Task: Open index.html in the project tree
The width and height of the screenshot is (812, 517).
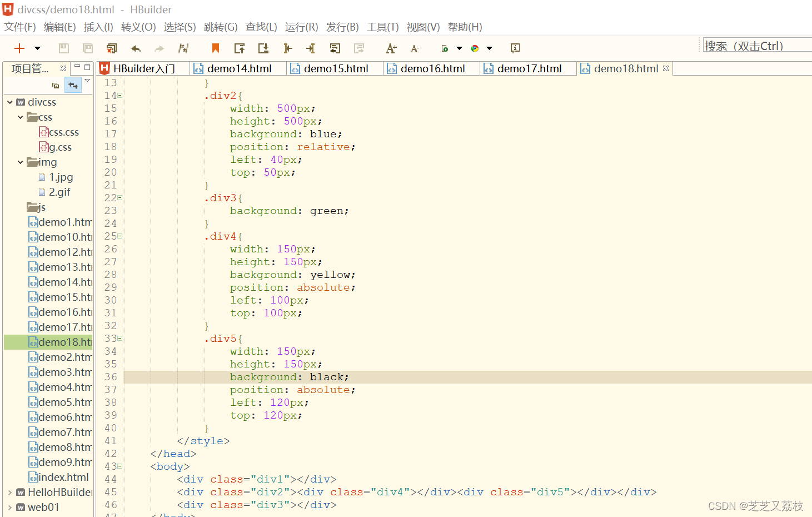Action: 59,478
